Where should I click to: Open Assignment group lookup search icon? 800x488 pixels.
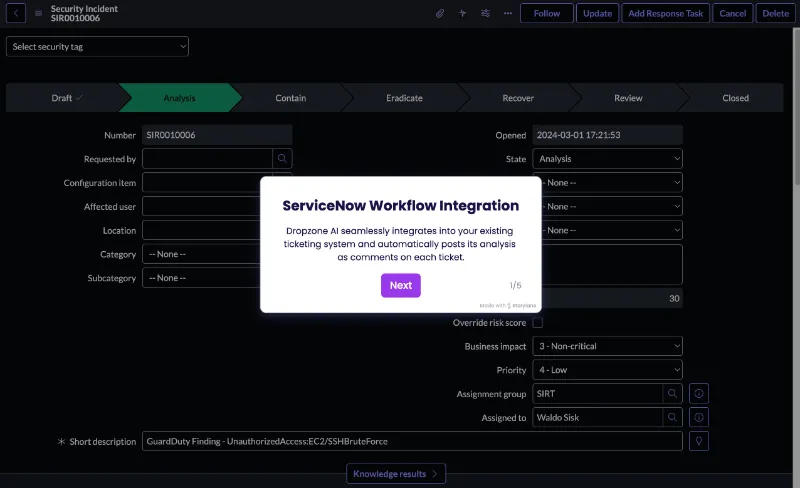pos(672,394)
